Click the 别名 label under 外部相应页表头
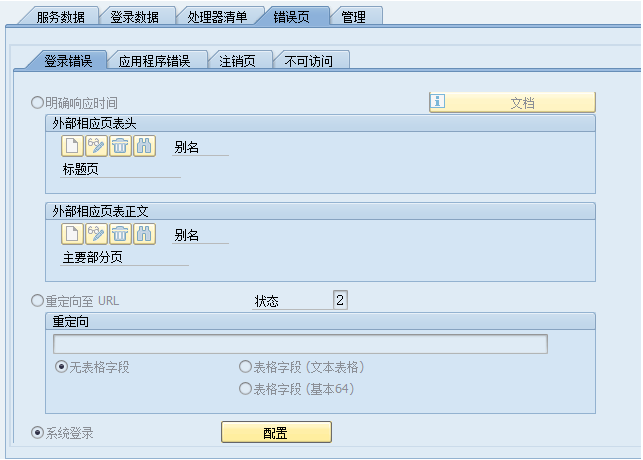643x460 pixels. click(187, 147)
